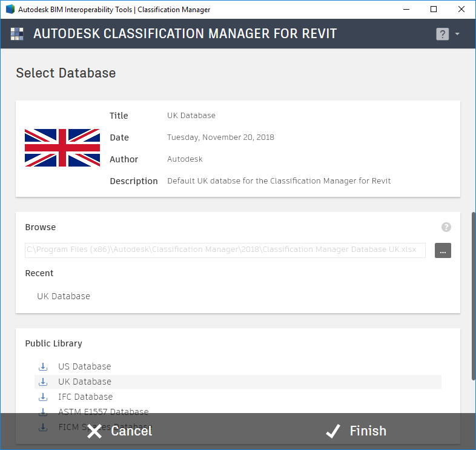Close the Classification Manager window
Image resolution: width=476 pixels, height=450 pixels.
point(461,10)
